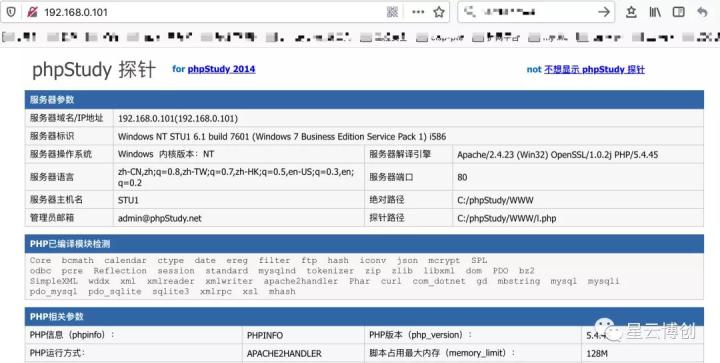The width and height of the screenshot is (720, 363).
Task: Click the hostname value STU1
Action: tap(128, 200)
